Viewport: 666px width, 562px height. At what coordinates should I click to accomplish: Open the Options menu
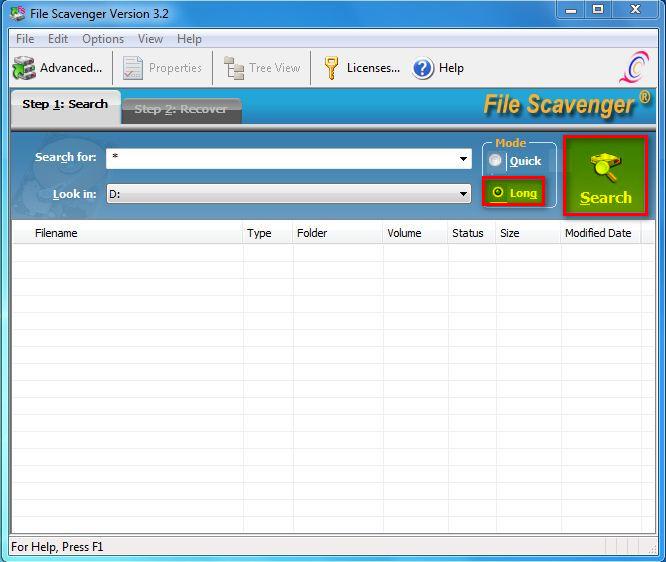point(103,39)
